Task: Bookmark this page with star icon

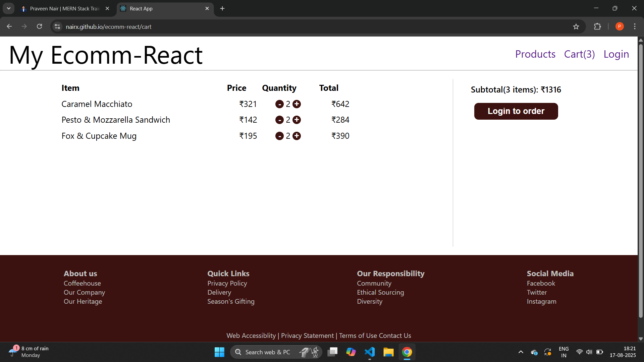Action: pos(576,26)
